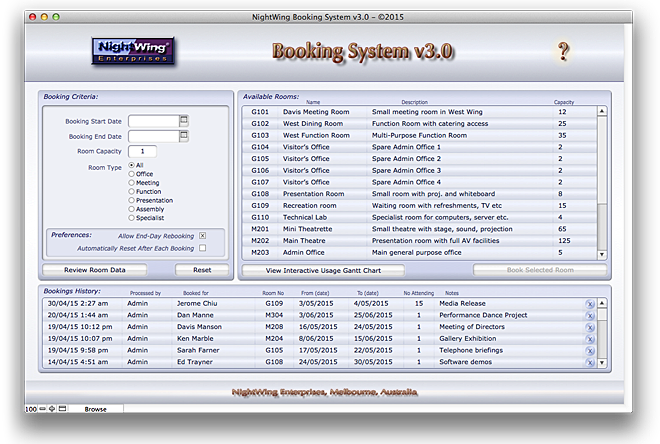Viewport: 660px width, 444px height.
Task: Select the Office room type
Action: click(131, 174)
